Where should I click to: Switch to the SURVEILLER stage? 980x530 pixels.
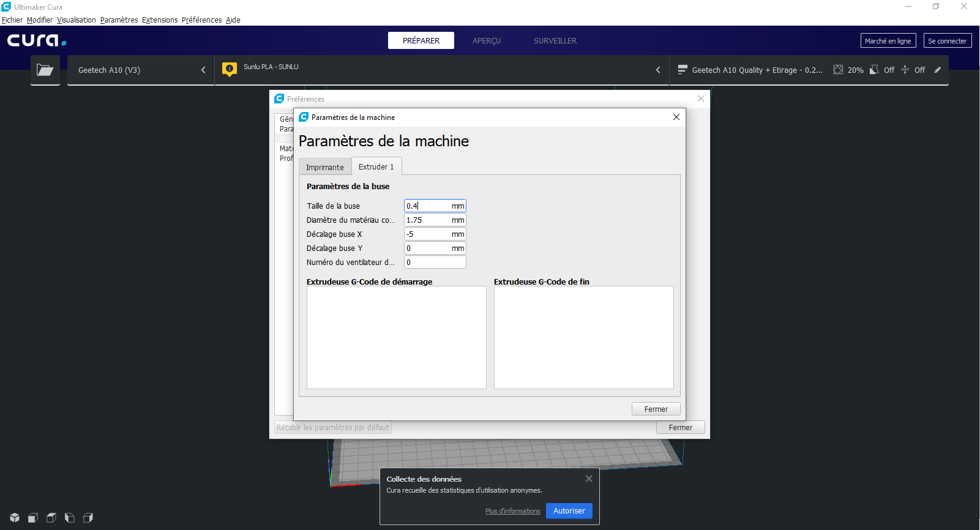click(555, 40)
